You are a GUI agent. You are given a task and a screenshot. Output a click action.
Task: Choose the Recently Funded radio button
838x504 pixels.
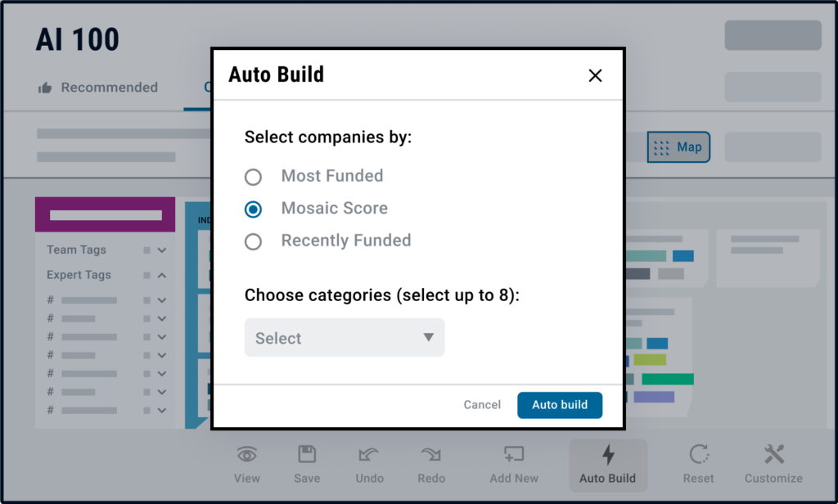tap(254, 241)
